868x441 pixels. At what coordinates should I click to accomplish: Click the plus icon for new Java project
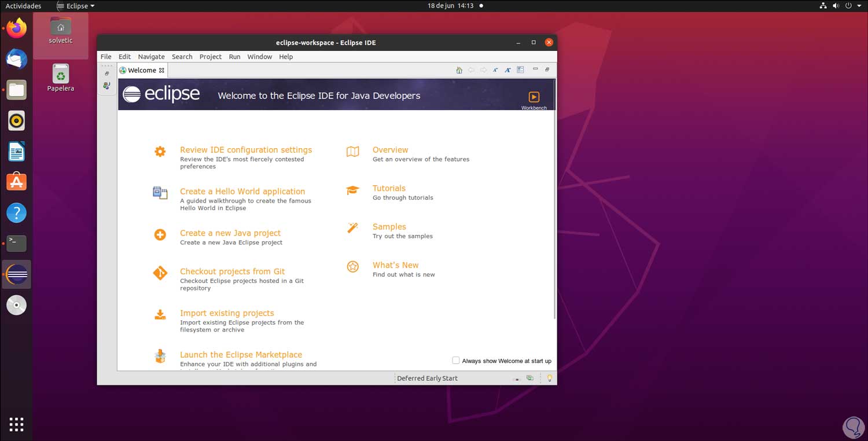160,235
